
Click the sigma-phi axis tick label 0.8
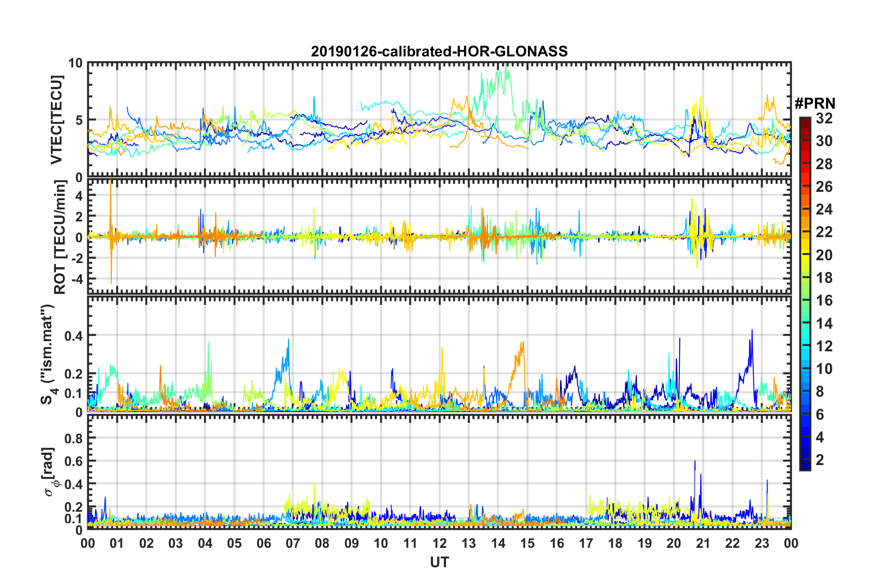point(74,438)
